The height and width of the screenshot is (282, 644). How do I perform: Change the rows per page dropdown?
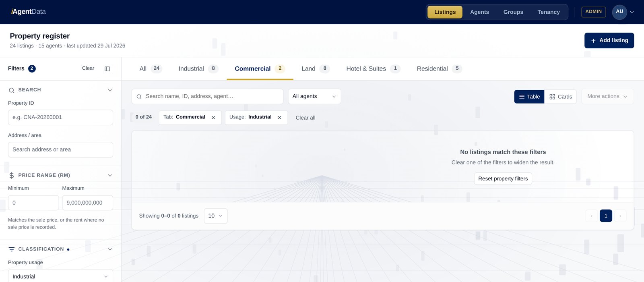tap(216, 216)
